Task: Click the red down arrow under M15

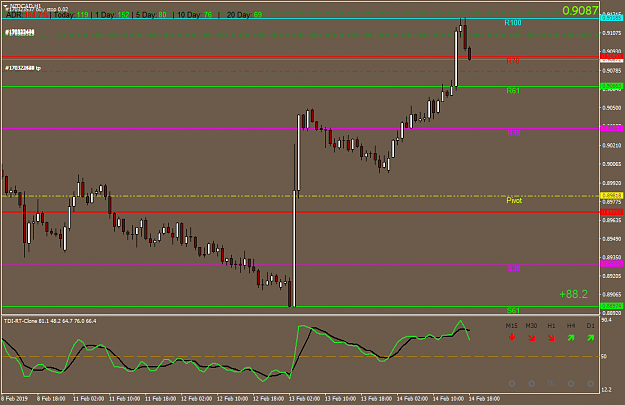Action: 512,337
